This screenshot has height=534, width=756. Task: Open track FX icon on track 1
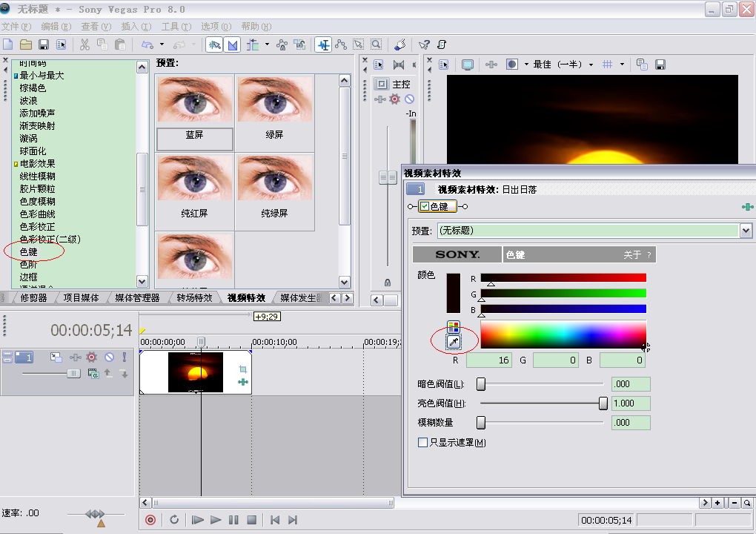tap(75, 357)
